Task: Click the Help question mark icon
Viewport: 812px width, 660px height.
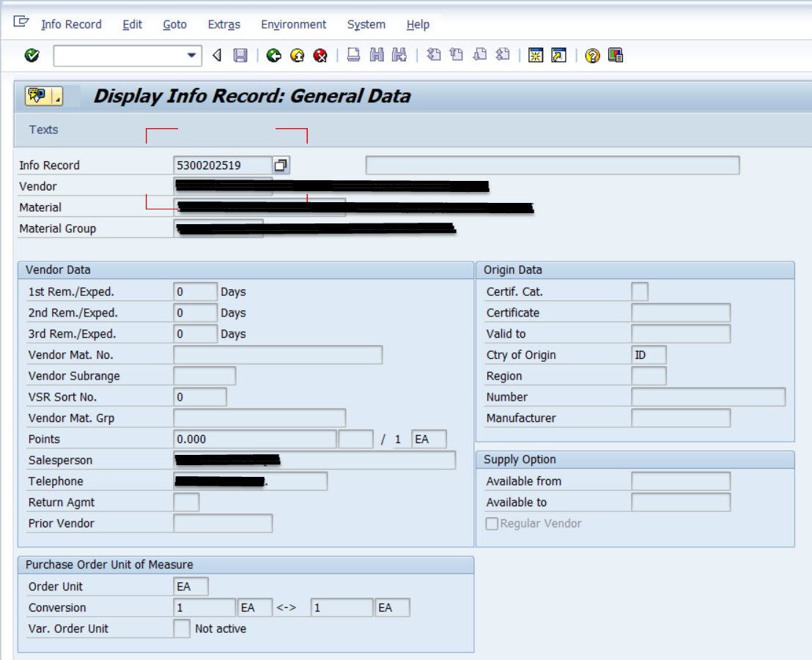Action: coord(592,55)
